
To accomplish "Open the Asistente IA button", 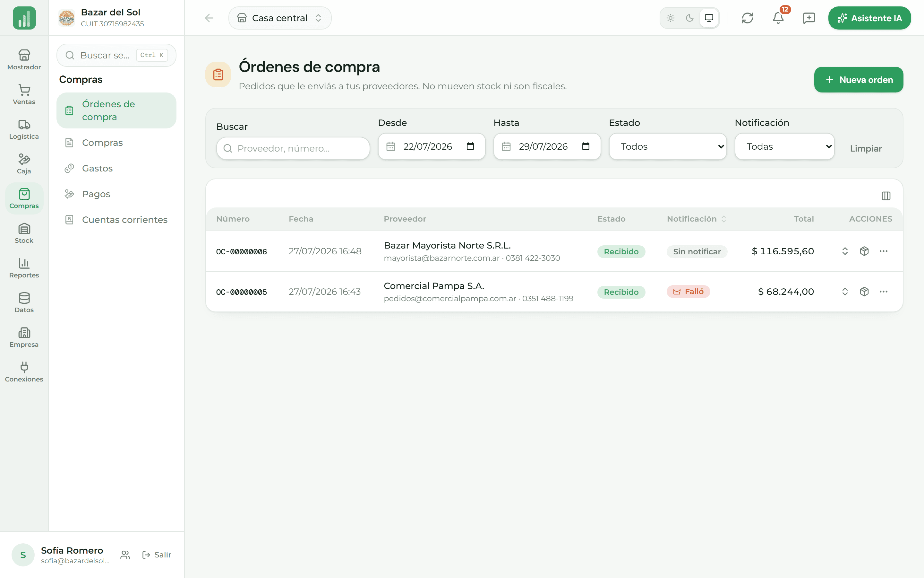I will coord(869,18).
